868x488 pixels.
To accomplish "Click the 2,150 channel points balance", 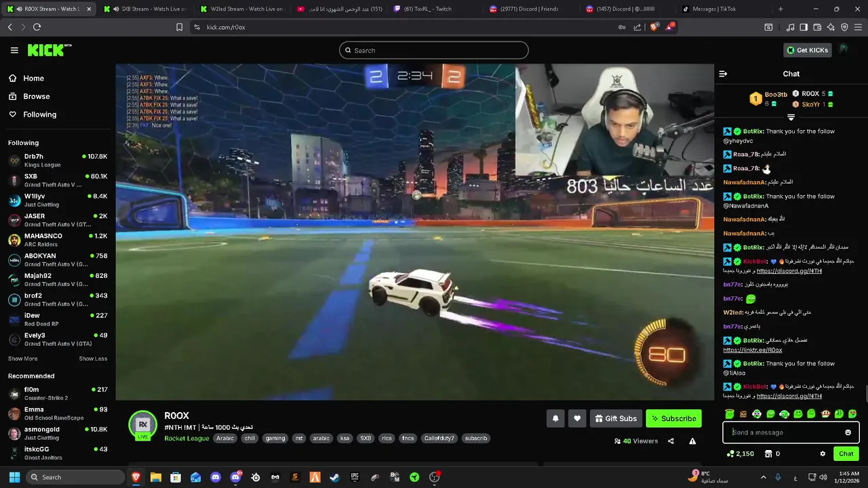I will tap(740, 454).
